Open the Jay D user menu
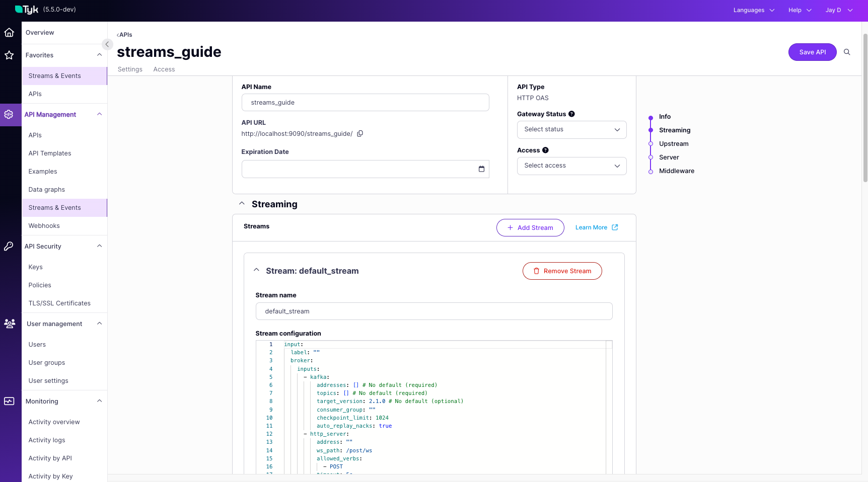 point(839,10)
